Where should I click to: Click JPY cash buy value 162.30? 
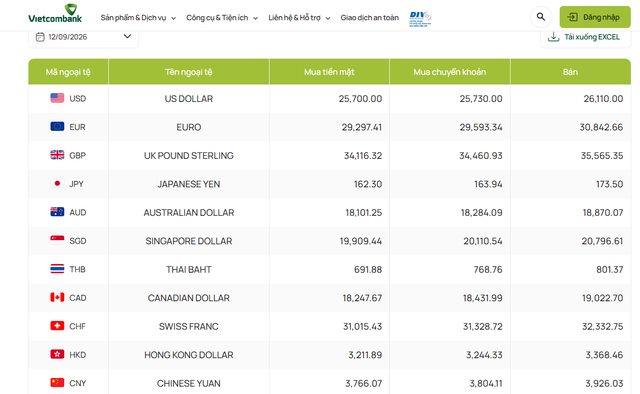pyautogui.click(x=368, y=184)
